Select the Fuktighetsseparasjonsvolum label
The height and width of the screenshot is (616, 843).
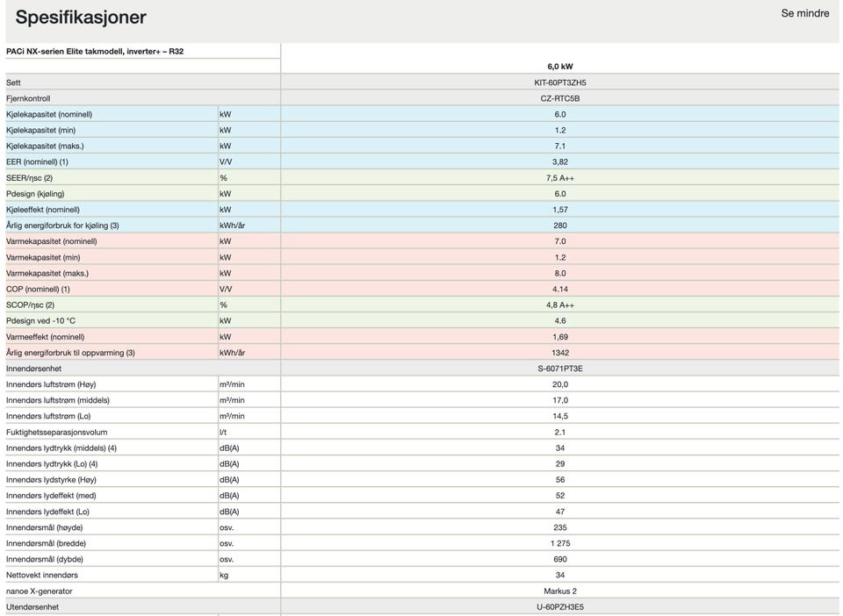56,433
